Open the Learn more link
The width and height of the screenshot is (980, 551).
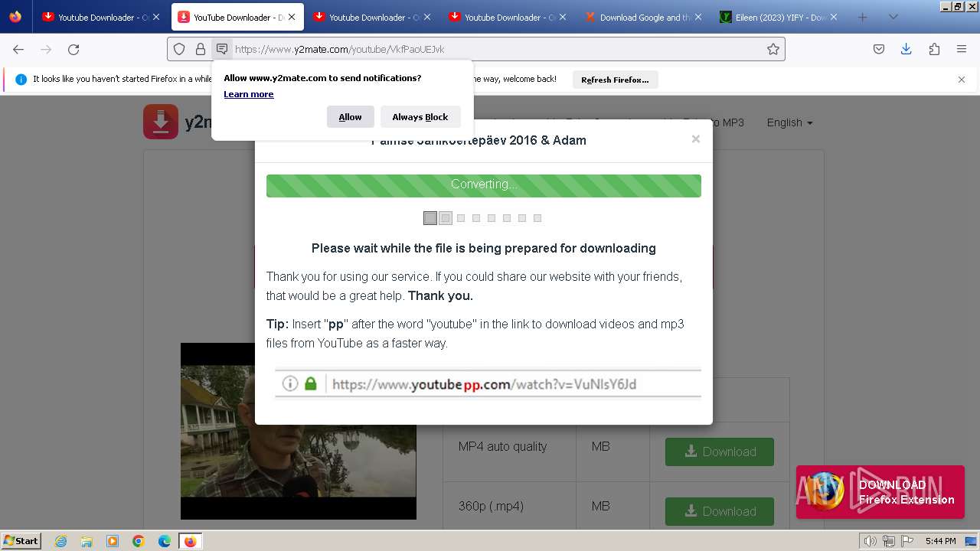(x=249, y=94)
